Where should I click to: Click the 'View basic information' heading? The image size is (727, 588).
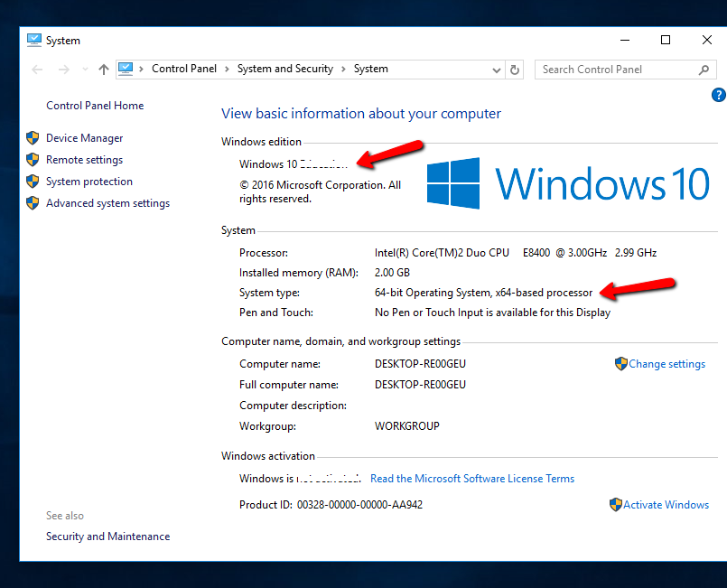[361, 114]
